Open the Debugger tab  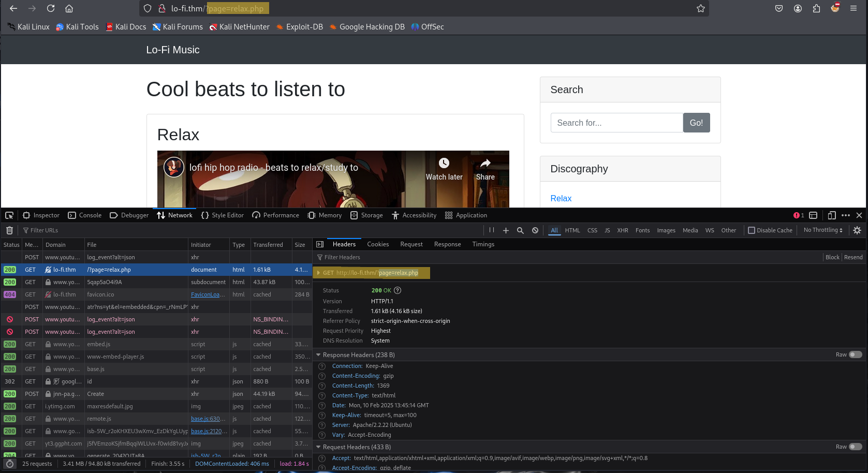point(129,215)
